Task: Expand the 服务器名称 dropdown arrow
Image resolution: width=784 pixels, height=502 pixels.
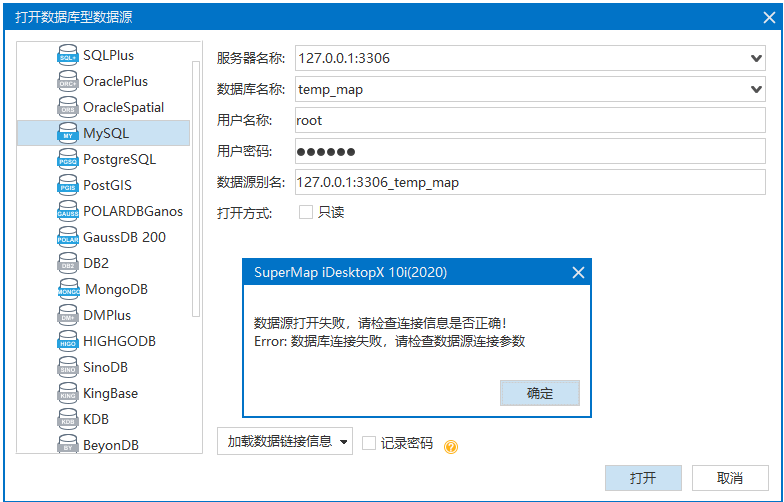Action: point(756,58)
